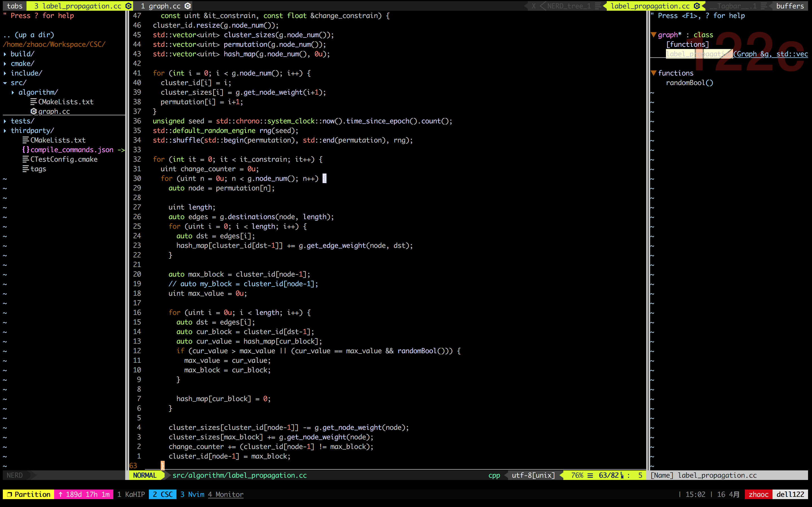Switch to tmux window 3 Nvim
This screenshot has height=507, width=812.
(x=192, y=494)
